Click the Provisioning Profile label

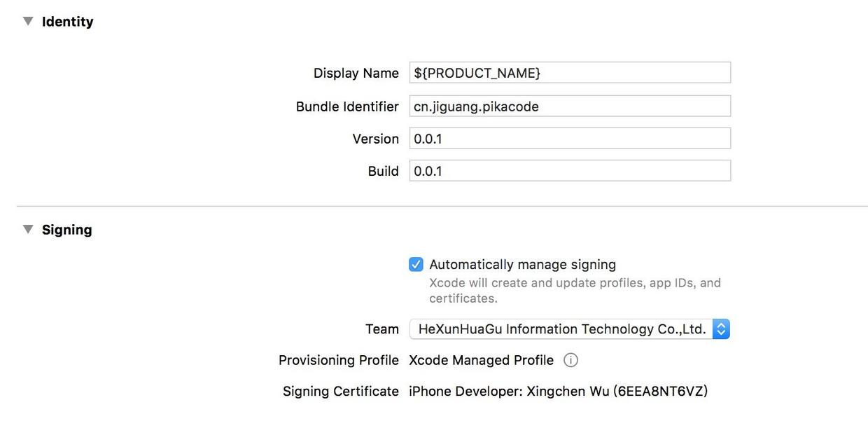coord(338,360)
